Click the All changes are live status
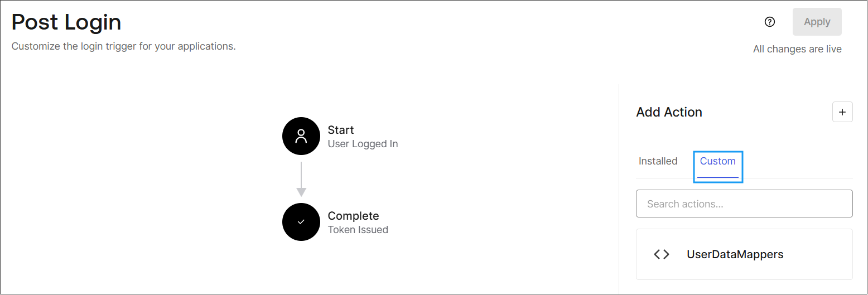The width and height of the screenshot is (868, 295). coord(797,49)
